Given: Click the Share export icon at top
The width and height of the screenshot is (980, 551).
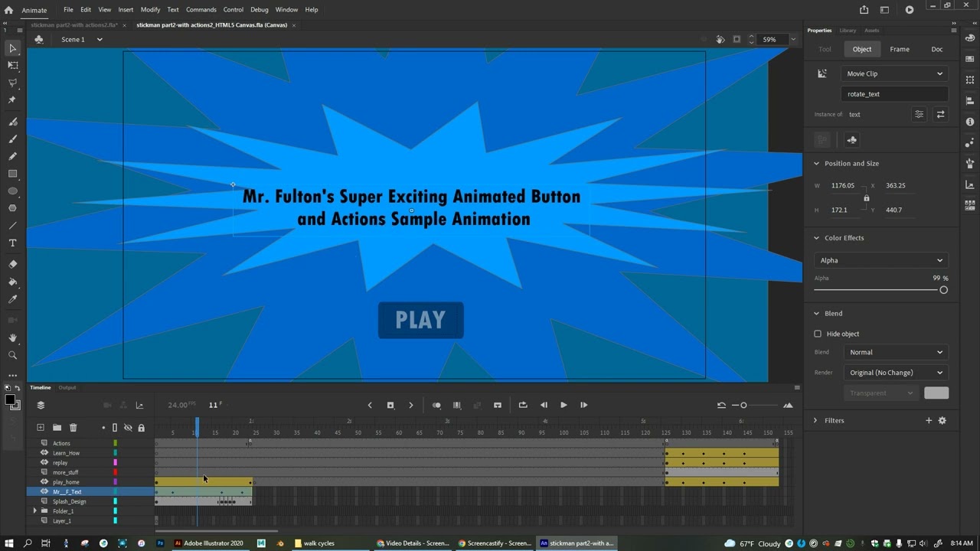Looking at the screenshot, I should click(x=864, y=10).
